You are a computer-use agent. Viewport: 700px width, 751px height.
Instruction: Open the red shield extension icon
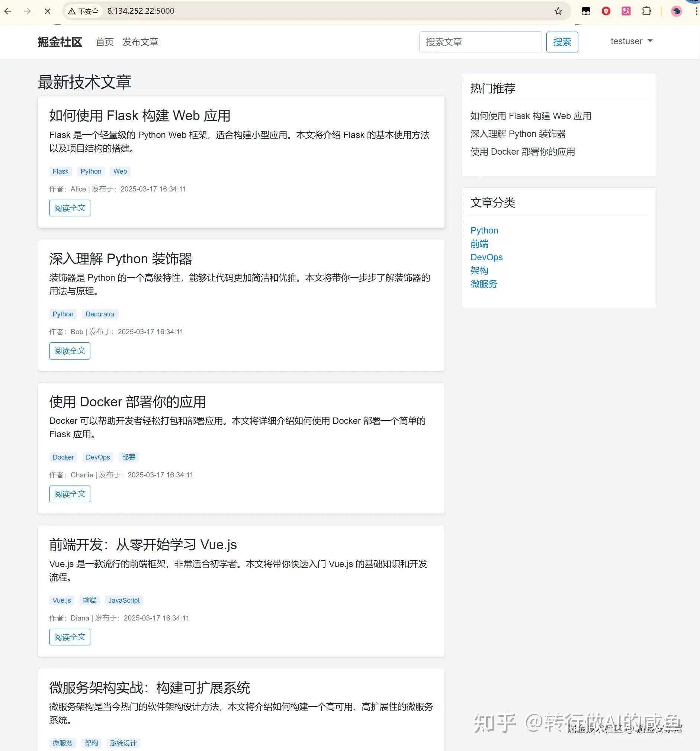606,11
